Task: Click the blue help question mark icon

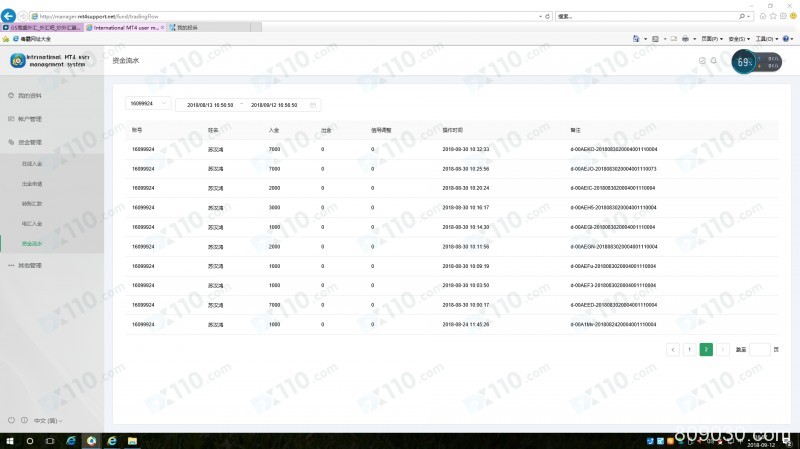Action: [x=786, y=39]
